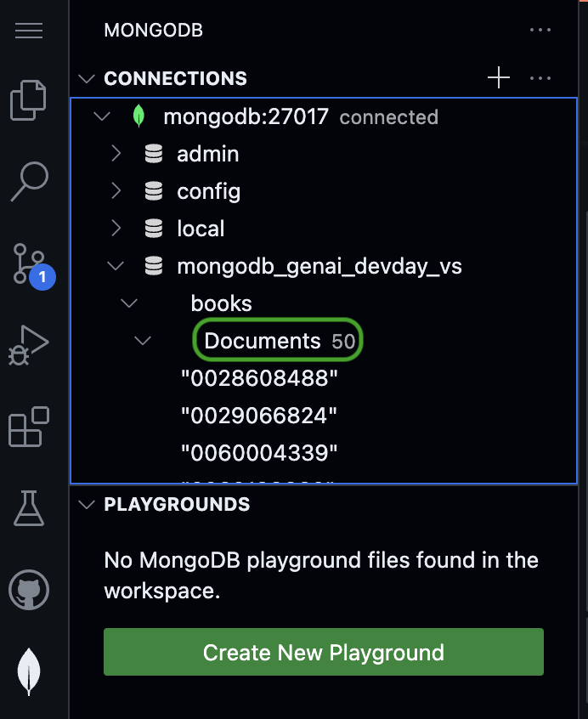Open the Testing flask view

pyautogui.click(x=29, y=508)
